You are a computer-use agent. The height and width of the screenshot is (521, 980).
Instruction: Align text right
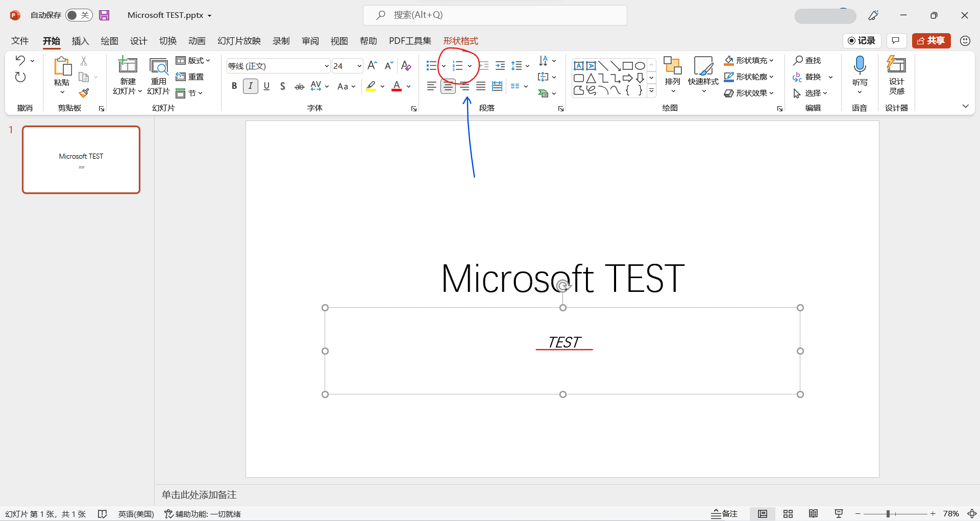point(464,86)
